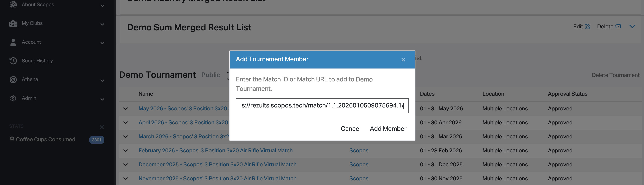
Task: Expand the December 2025 match row
Action: click(x=125, y=165)
